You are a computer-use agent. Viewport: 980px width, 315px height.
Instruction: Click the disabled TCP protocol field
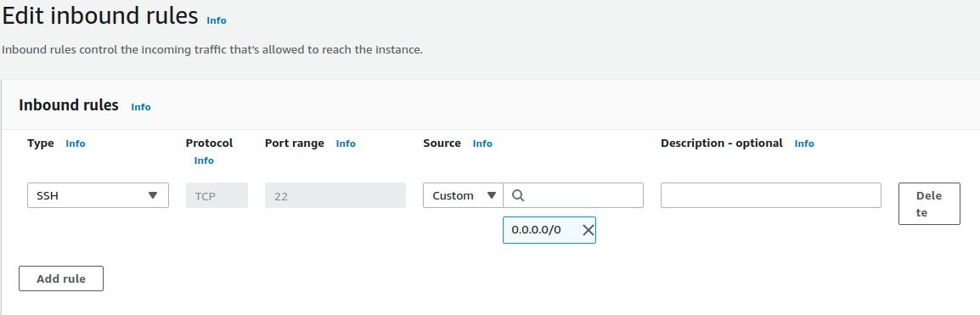click(217, 195)
